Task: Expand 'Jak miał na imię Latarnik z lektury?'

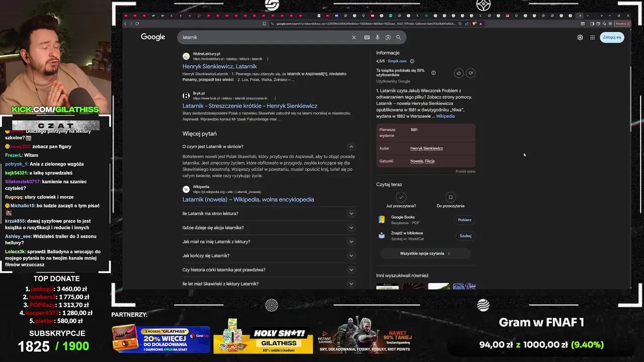Action: 269,241
